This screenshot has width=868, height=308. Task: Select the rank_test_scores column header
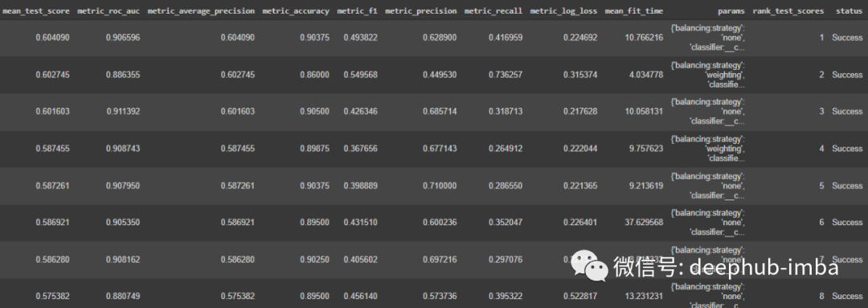click(788, 11)
